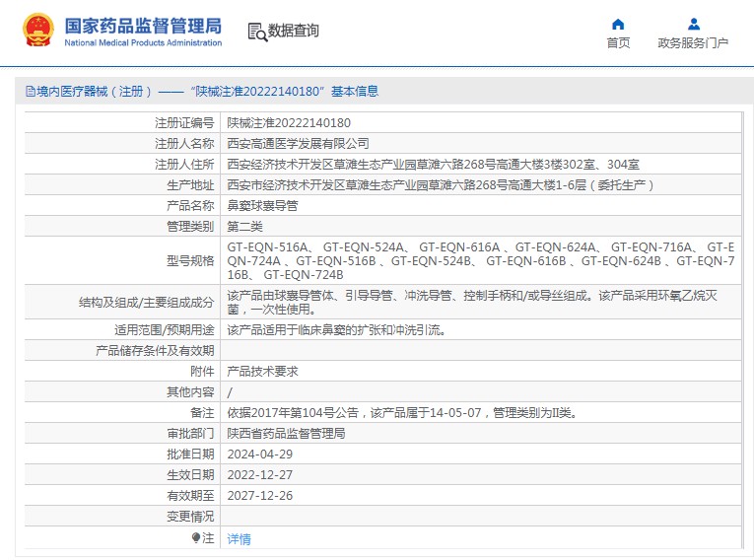
Task: Open the 数据查询 text link
Action: [x=294, y=32]
